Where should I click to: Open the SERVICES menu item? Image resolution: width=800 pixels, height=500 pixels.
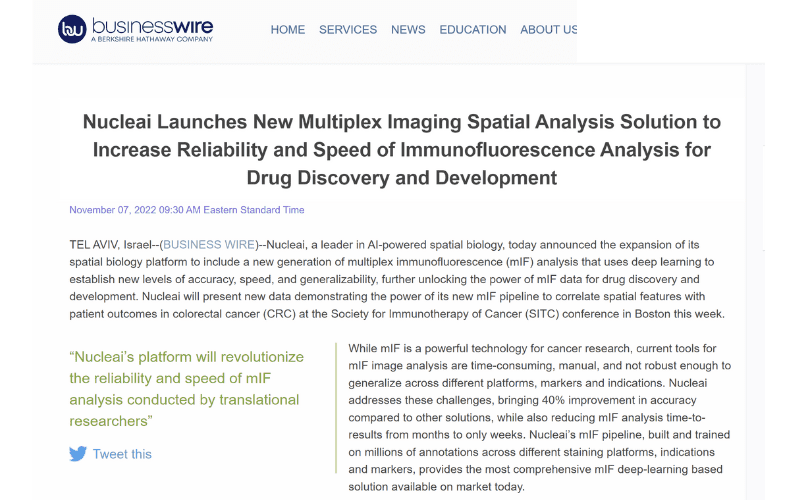pos(348,30)
